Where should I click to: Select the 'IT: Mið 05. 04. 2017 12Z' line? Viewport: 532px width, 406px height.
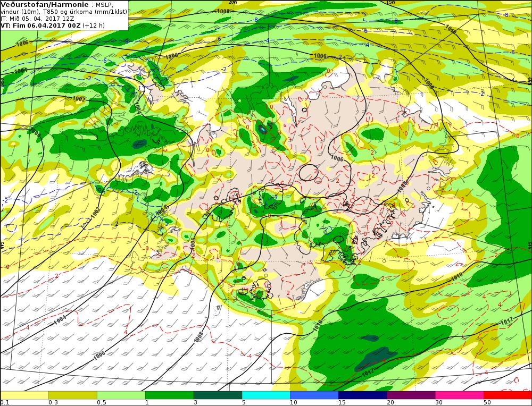click(37, 19)
